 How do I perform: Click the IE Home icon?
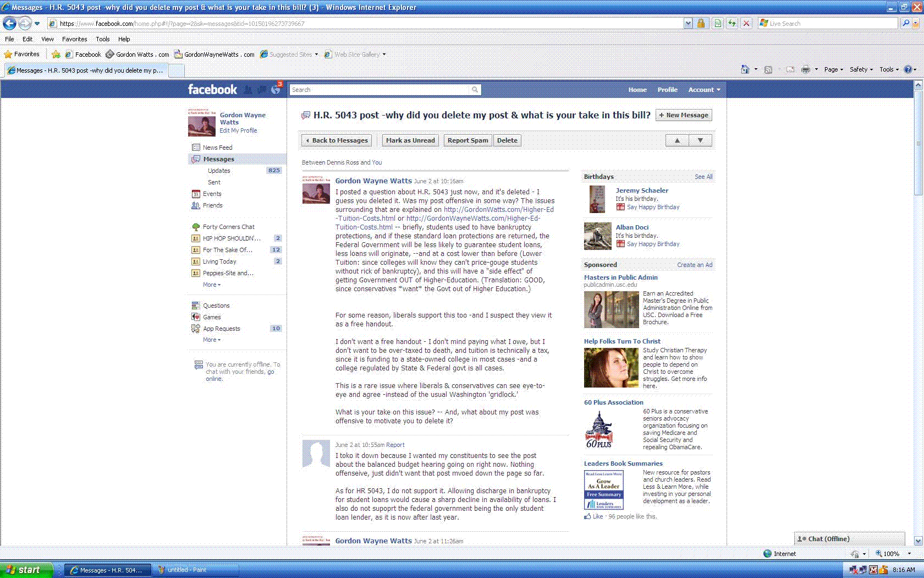745,69
